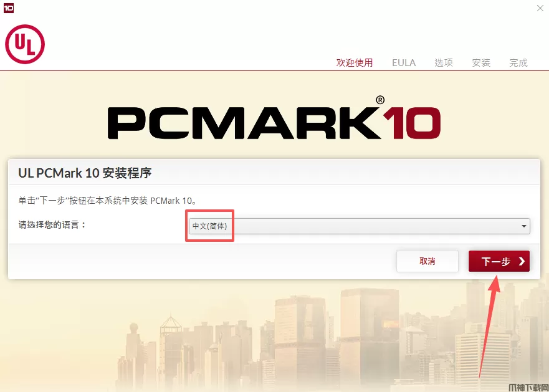Image resolution: width=549 pixels, height=392 pixels.
Task: Click the UL circular logo
Action: [x=25, y=44]
